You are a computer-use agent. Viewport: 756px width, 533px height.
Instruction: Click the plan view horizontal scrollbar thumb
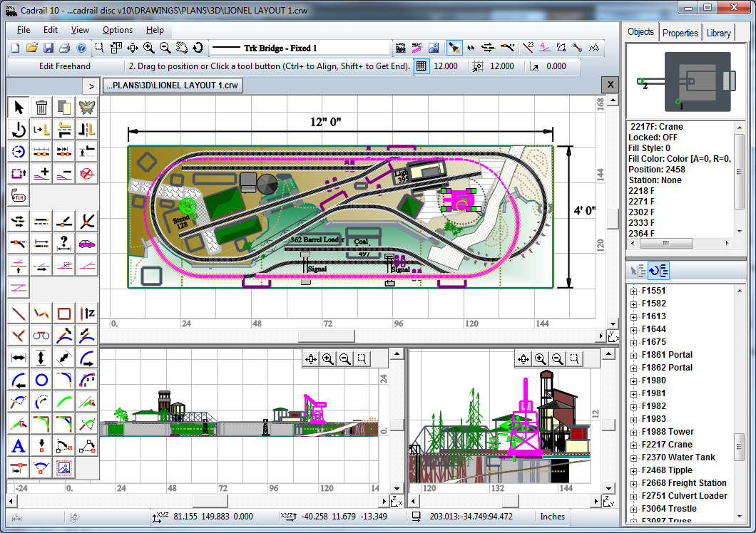pos(327,336)
